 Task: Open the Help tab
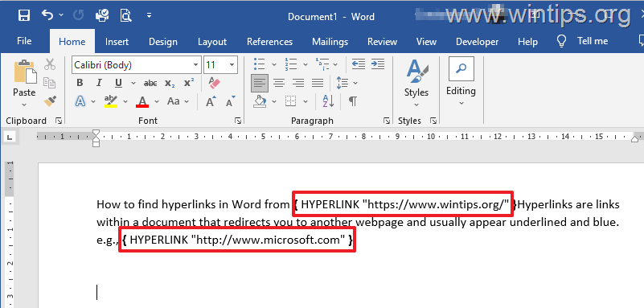(527, 42)
